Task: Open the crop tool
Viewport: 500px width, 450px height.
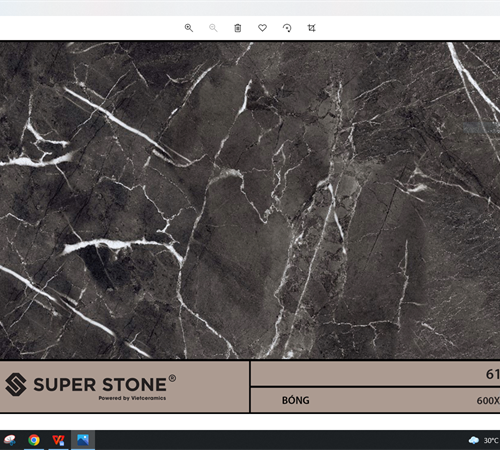Action: (311, 28)
